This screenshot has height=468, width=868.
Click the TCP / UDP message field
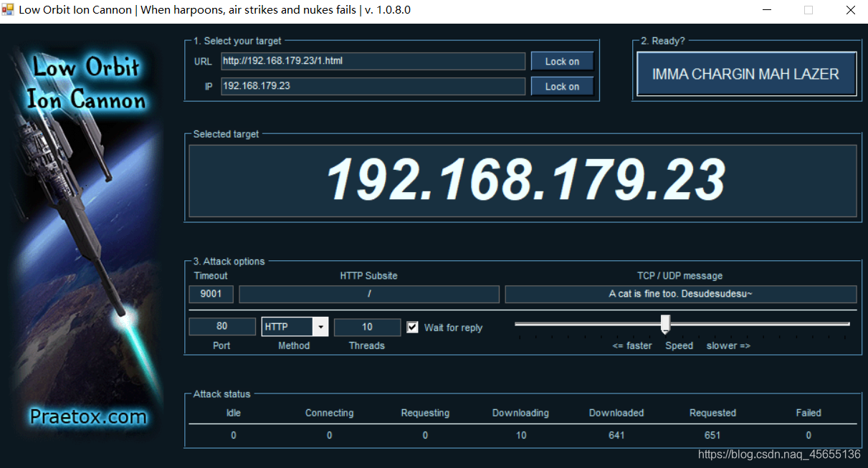coord(681,294)
